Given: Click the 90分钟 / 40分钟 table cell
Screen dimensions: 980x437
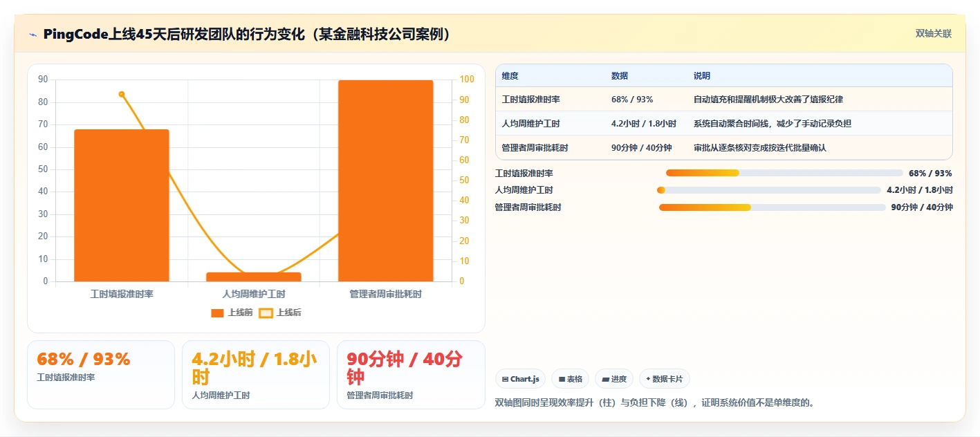Looking at the screenshot, I should (642, 148).
